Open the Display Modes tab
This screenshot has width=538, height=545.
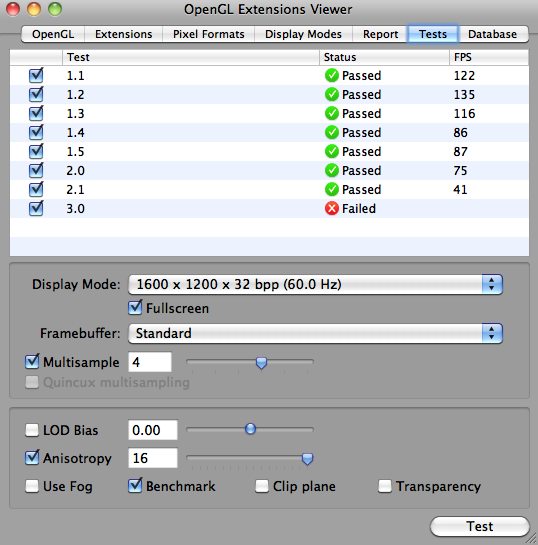pyautogui.click(x=303, y=34)
